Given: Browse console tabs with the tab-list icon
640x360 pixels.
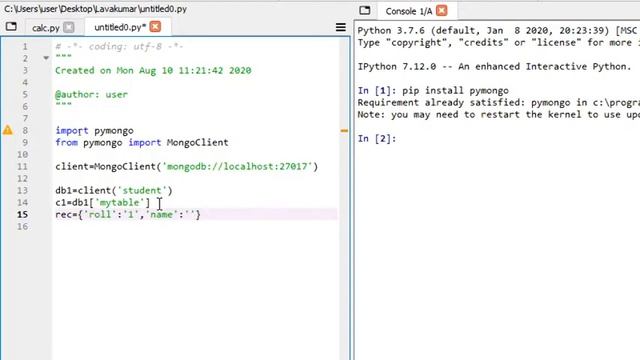Looking at the screenshot, I should 364,11.
